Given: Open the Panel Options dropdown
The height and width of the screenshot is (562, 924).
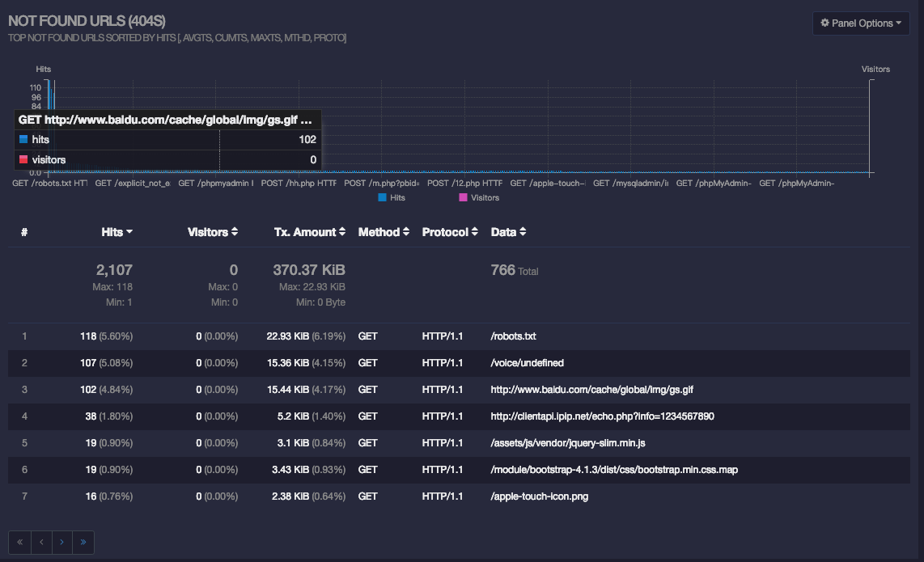Looking at the screenshot, I should pyautogui.click(x=861, y=23).
